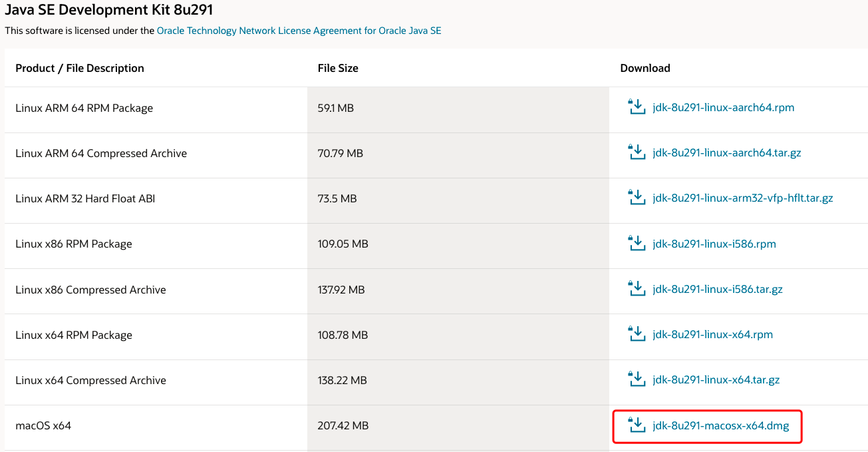The width and height of the screenshot is (868, 452).
Task: Click download icon for jdk-8u291-linux-aarch64.rpm
Action: pos(637,107)
